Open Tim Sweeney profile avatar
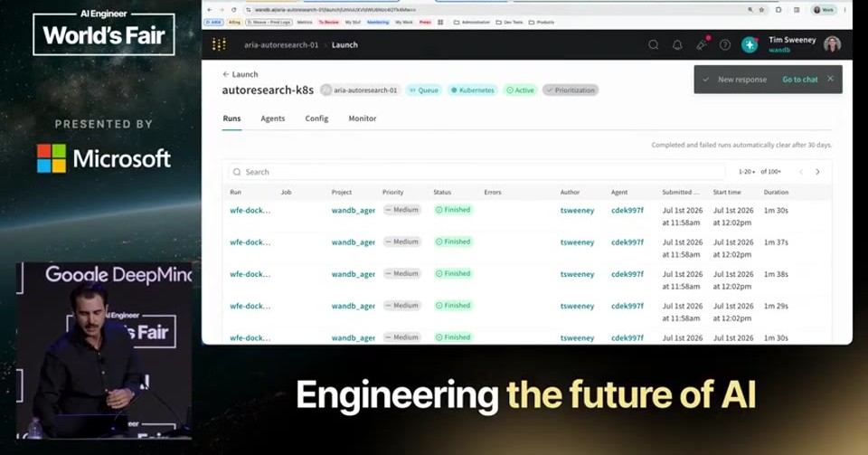The width and height of the screenshot is (868, 455). tap(832, 44)
